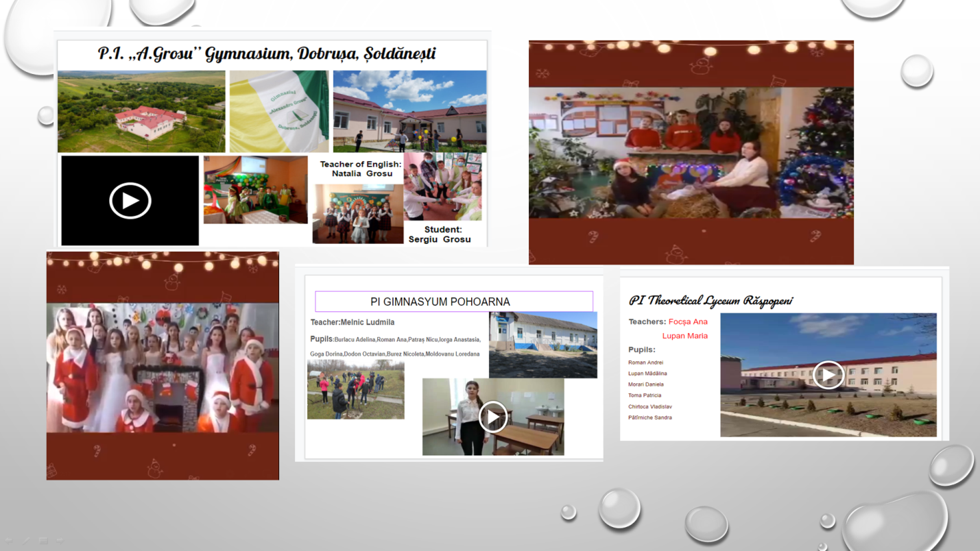Select the outdoor tree planting group photo
Screen dimensions: 980x551
click(x=355, y=390)
